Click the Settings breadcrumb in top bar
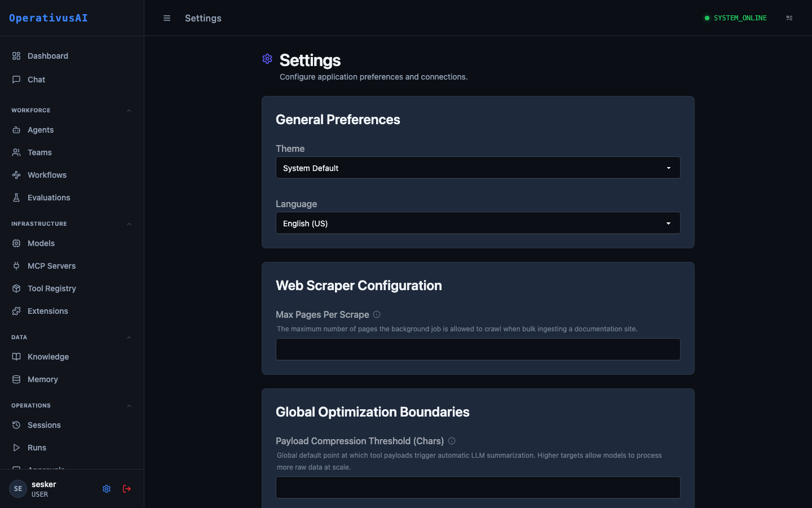Screen dimensions: 812x508 click(x=203, y=18)
